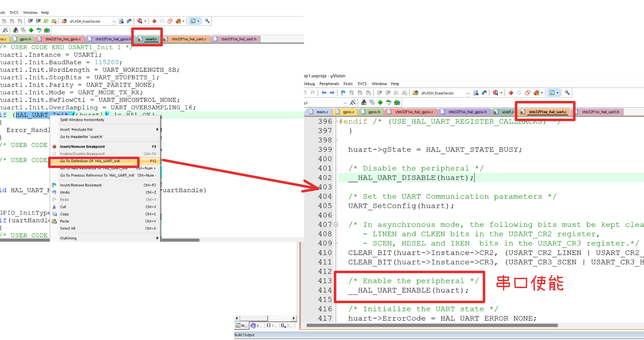Click Insert Breakpoint red dot in right window
644x340 pixels.
(511, 92)
